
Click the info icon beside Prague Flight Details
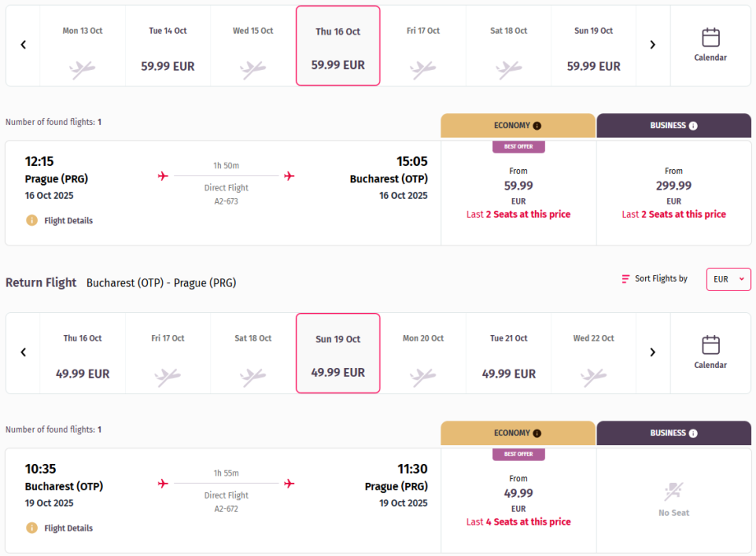pyautogui.click(x=32, y=220)
